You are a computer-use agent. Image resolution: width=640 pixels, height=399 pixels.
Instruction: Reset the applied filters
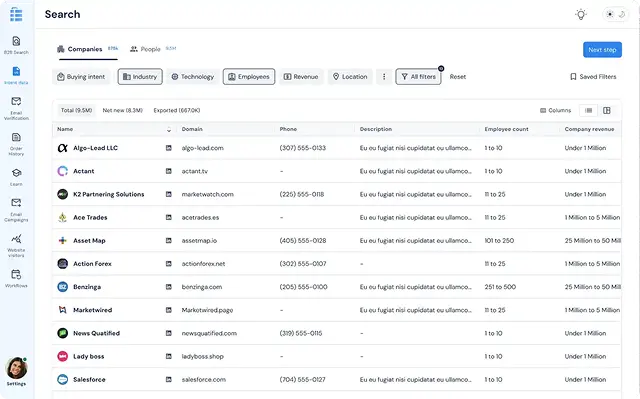click(458, 77)
